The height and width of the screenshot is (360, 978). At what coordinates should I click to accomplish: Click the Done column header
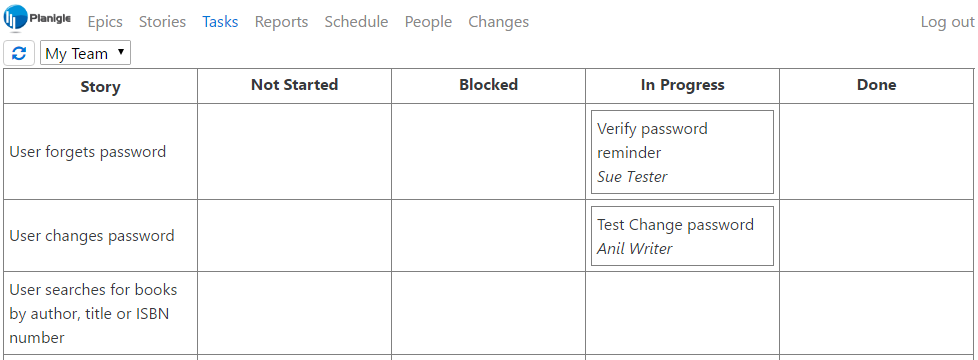coord(876,85)
